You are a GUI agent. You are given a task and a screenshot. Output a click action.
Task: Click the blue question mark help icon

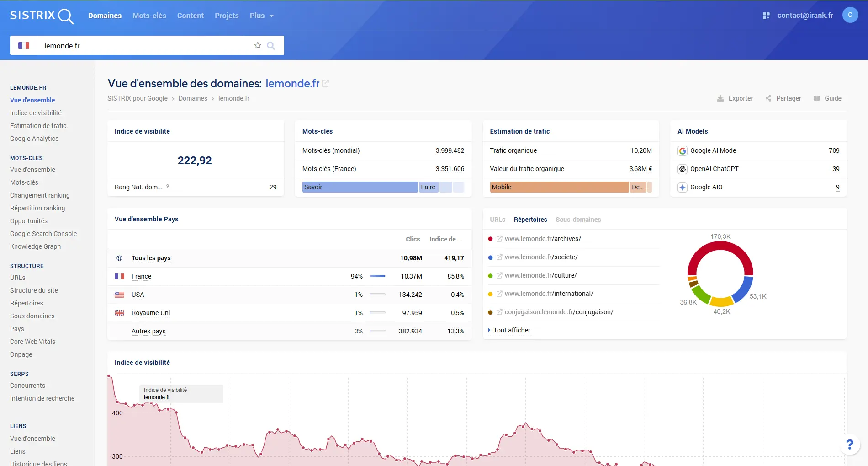coord(850,444)
